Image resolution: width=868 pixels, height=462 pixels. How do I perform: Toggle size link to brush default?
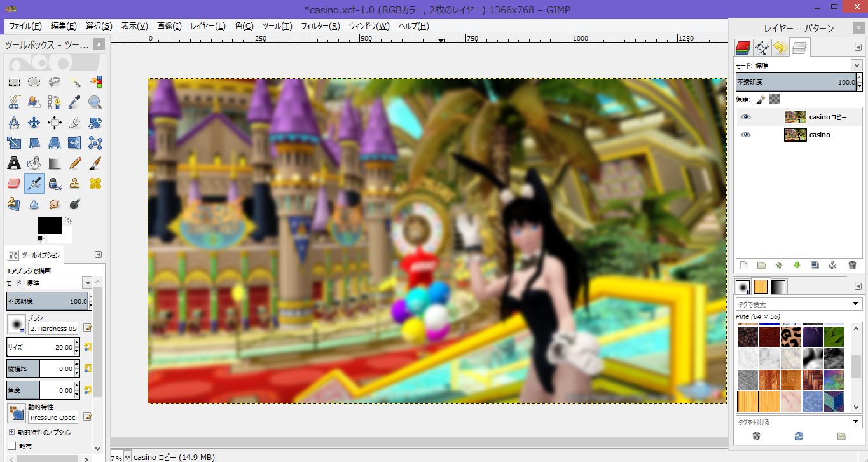pos(88,346)
